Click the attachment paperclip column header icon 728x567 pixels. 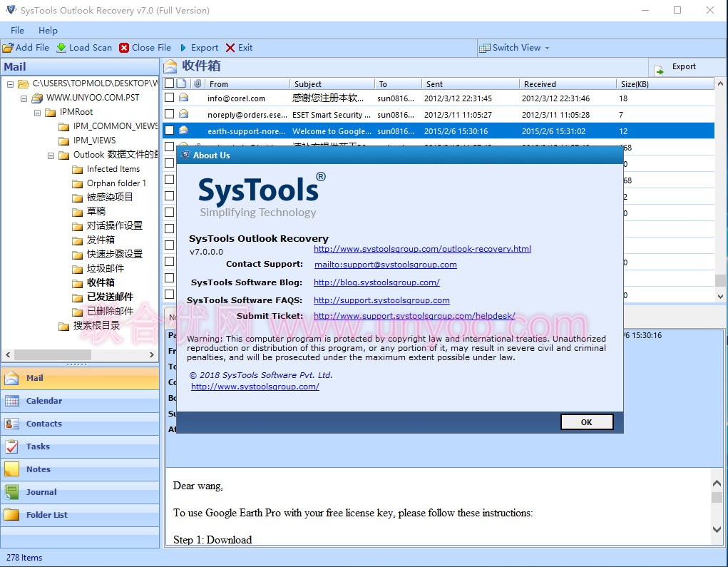pos(198,83)
